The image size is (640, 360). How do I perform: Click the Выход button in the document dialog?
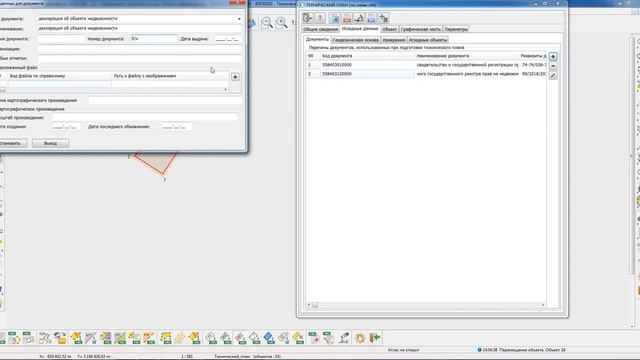[51, 143]
